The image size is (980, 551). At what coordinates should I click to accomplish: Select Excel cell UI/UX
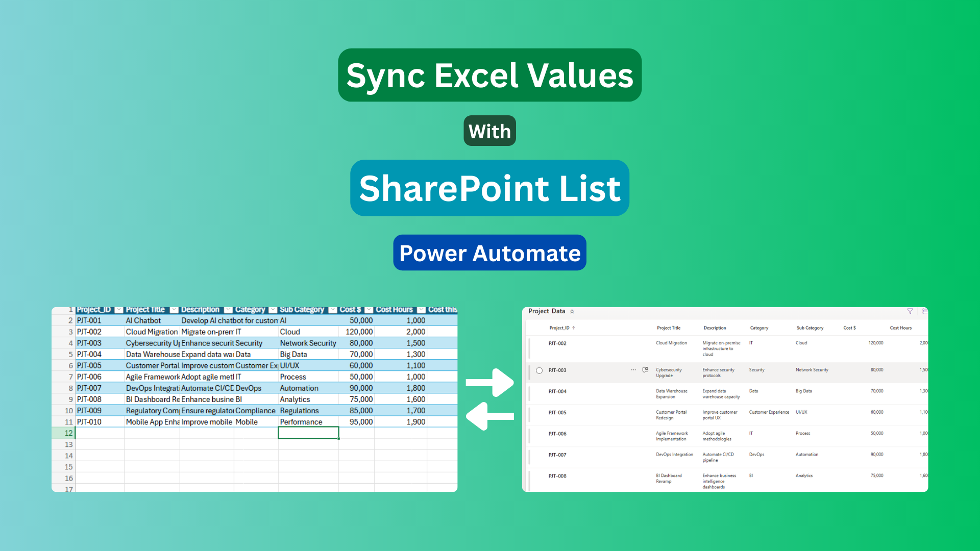308,365
